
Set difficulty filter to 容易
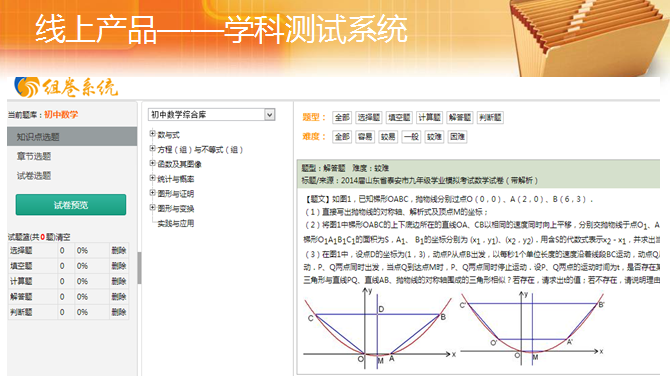pos(365,137)
